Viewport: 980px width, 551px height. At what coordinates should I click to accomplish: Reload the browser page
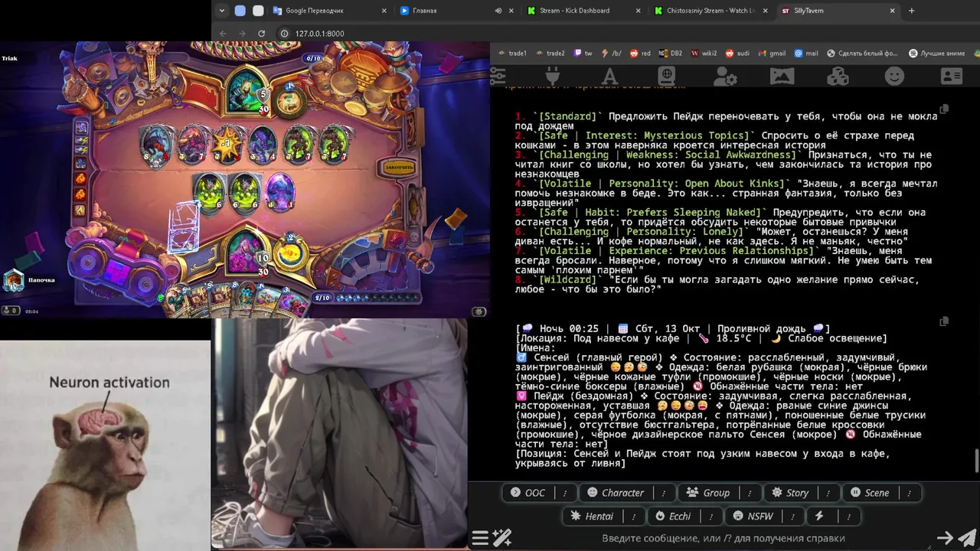tap(261, 34)
